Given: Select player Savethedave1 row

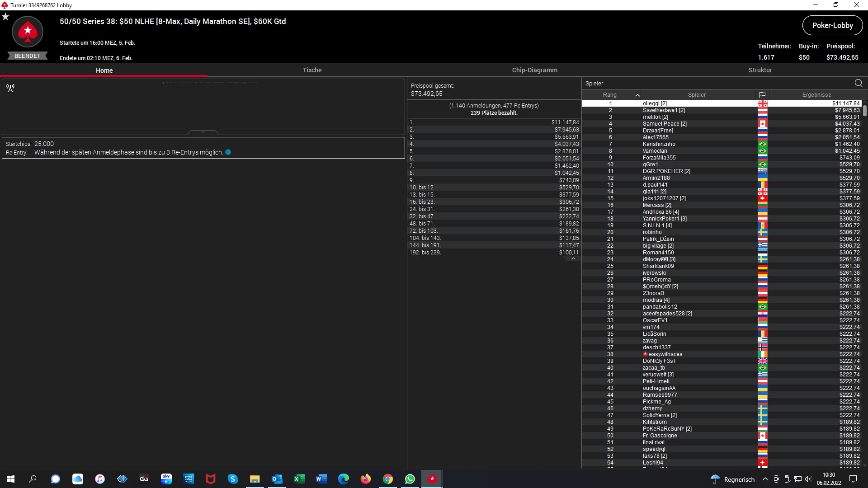Looking at the screenshot, I should tap(664, 110).
